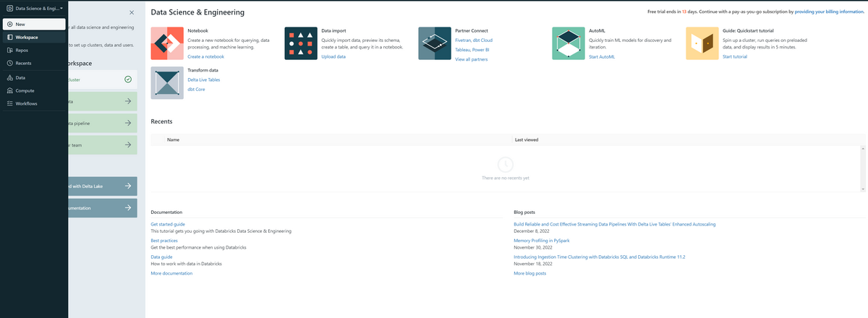The image size is (868, 318).
Task: Open Workflows in the sidebar
Action: pyautogui.click(x=34, y=103)
